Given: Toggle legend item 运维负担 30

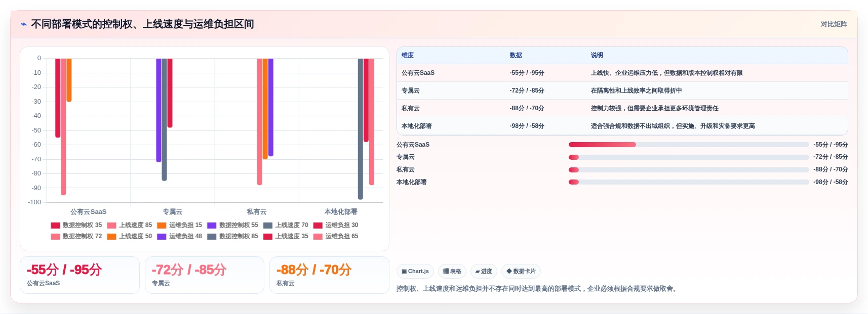Looking at the screenshot, I should (336, 226).
